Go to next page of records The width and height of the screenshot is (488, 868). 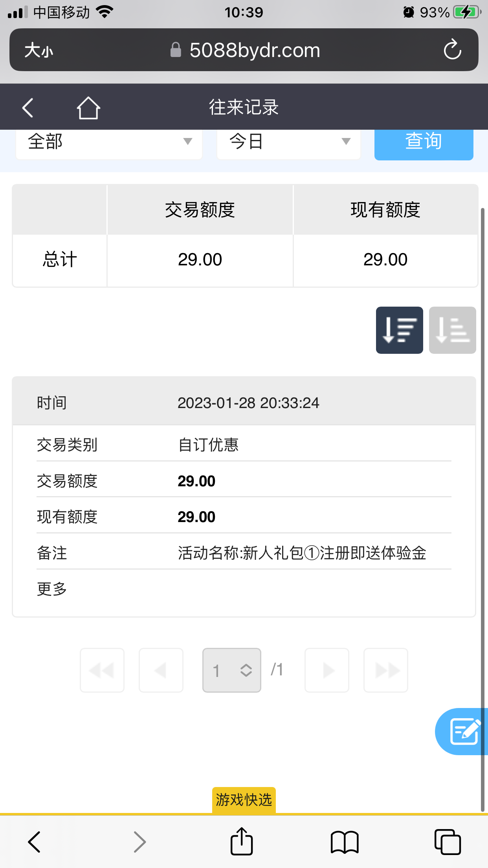tap(327, 670)
